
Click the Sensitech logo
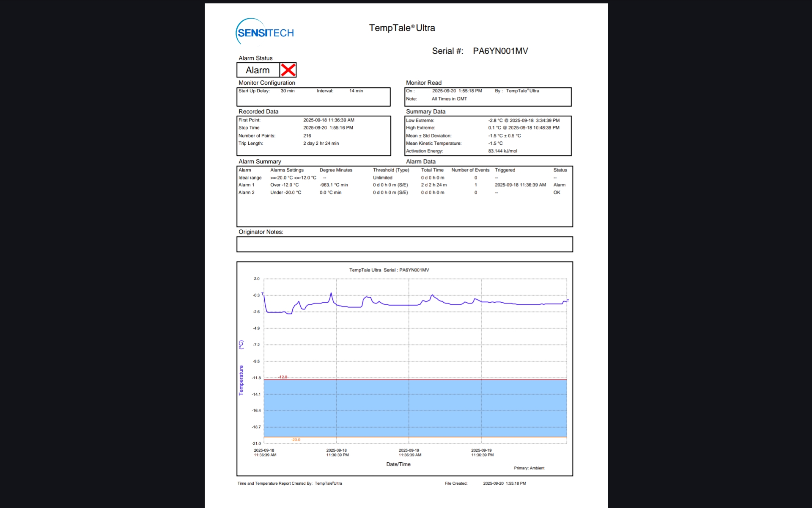(265, 32)
